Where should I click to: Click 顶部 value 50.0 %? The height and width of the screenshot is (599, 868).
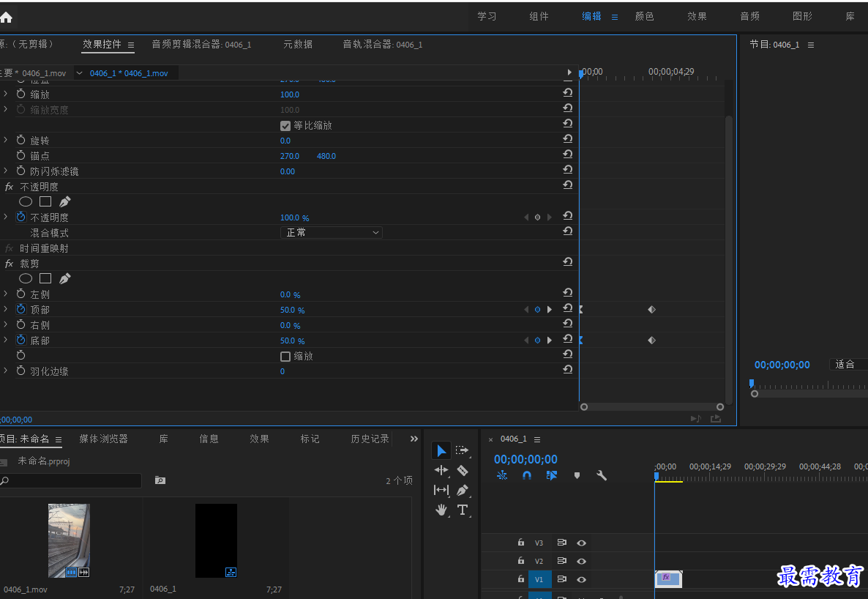[x=292, y=310]
